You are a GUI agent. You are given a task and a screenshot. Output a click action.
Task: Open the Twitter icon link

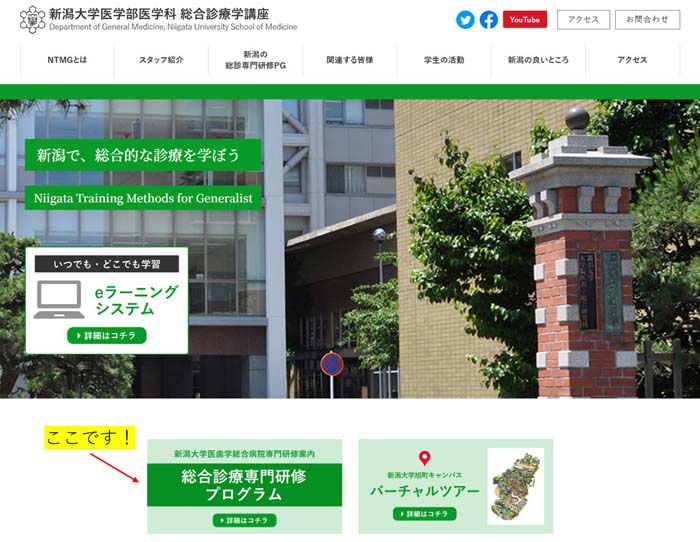pyautogui.click(x=465, y=20)
